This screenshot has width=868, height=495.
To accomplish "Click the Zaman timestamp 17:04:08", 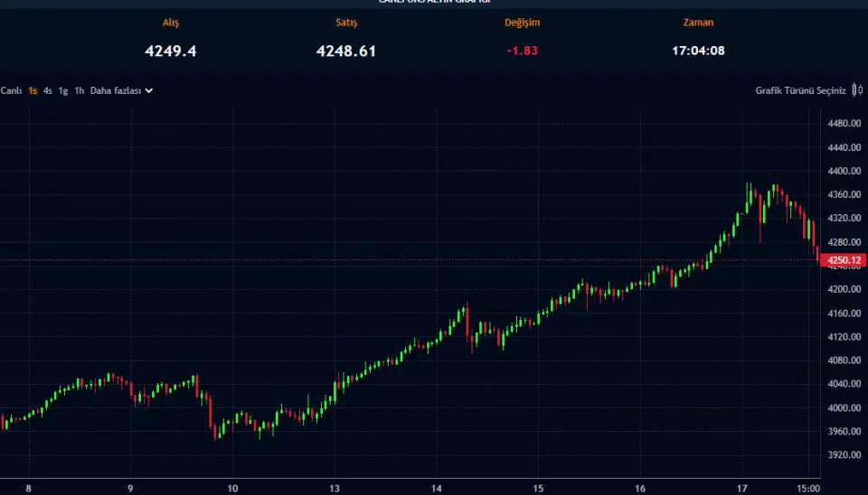I will coord(698,51).
